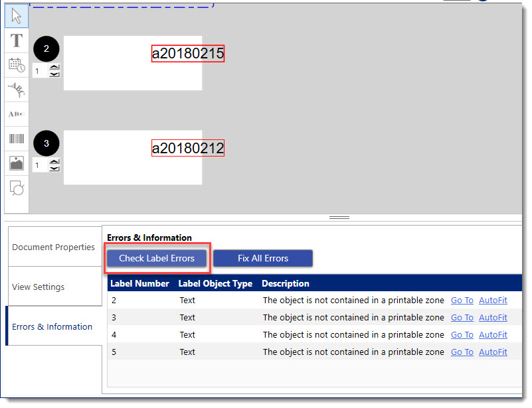Click AutoFit for label 3 error
This screenshot has width=532, height=408.
click(x=493, y=318)
